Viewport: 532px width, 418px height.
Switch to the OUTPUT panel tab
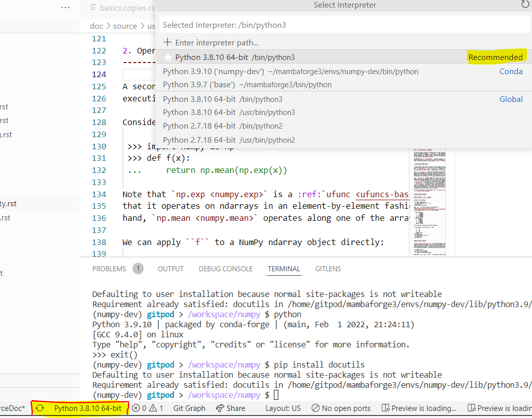pyautogui.click(x=170, y=269)
